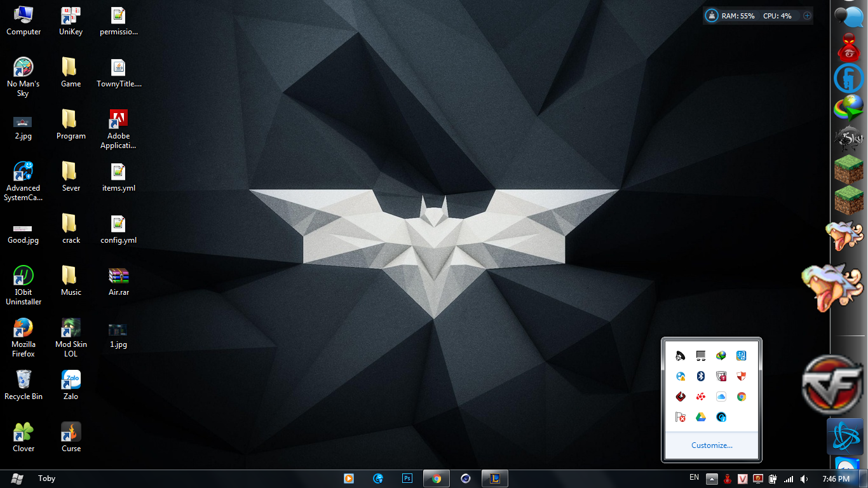Select the items.yml file
Image resolution: width=868 pixels, height=488 pixels.
click(118, 177)
